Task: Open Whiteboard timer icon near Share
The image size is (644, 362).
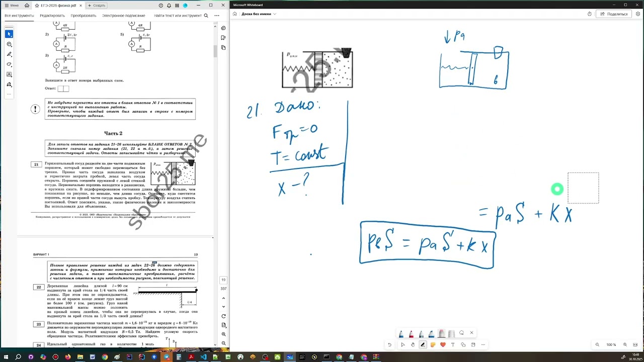Action: pos(590,14)
